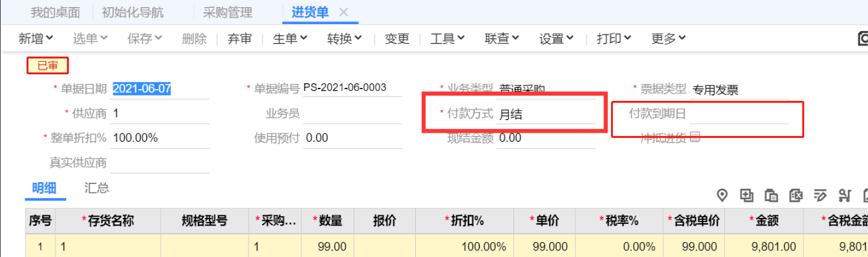Expand the 生单 dropdown

290,39
